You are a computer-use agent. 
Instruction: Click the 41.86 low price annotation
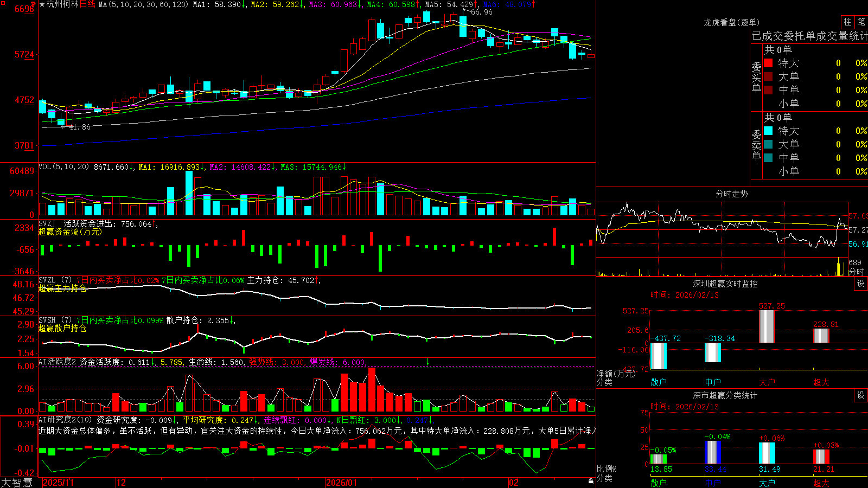(80, 127)
